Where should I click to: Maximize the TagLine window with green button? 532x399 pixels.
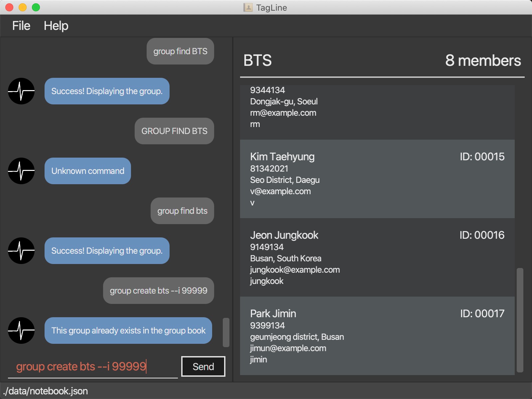click(36, 7)
